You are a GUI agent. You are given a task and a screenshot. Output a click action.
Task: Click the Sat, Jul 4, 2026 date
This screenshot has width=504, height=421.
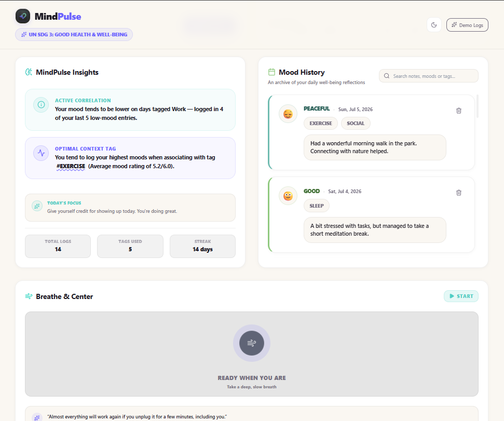pyautogui.click(x=345, y=191)
